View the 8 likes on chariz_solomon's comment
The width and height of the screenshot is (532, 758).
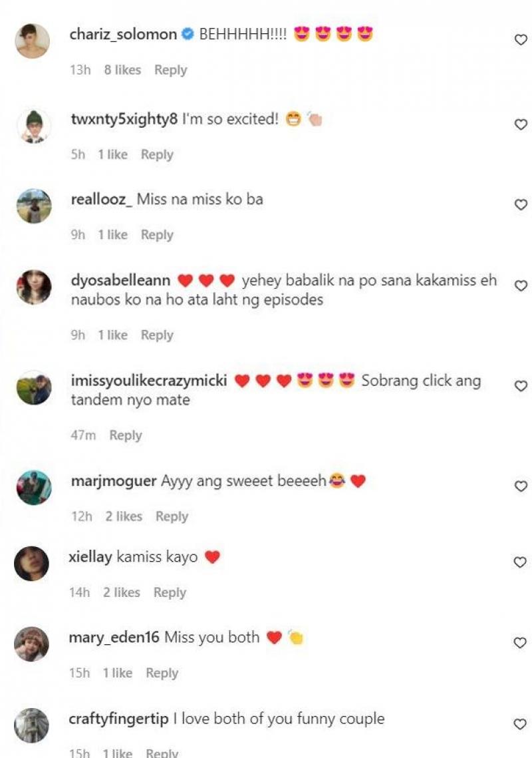click(x=123, y=70)
